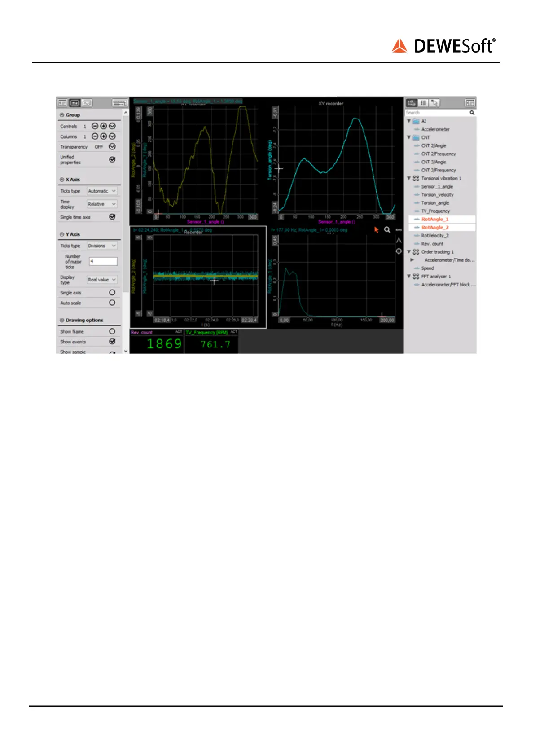
Task: Select the channel list view icon
Action: tap(423, 103)
